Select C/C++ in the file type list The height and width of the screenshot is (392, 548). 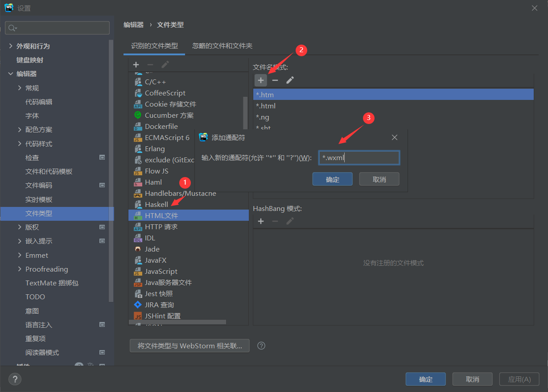[188, 82]
